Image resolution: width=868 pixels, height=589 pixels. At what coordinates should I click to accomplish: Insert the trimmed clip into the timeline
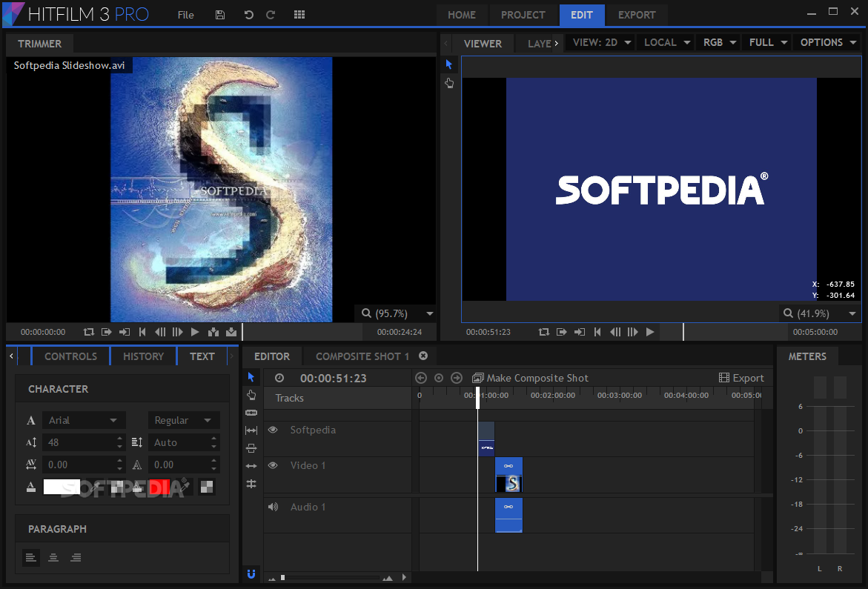click(213, 332)
